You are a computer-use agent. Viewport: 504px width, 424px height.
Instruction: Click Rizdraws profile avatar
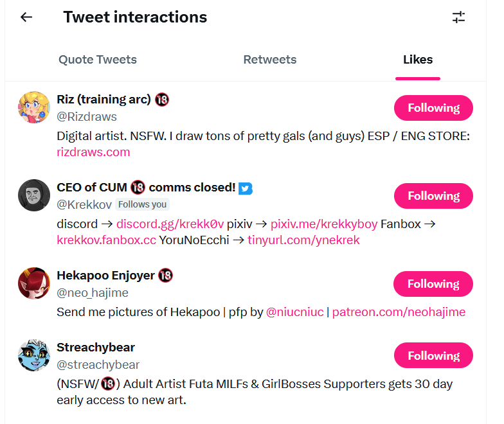click(x=34, y=107)
